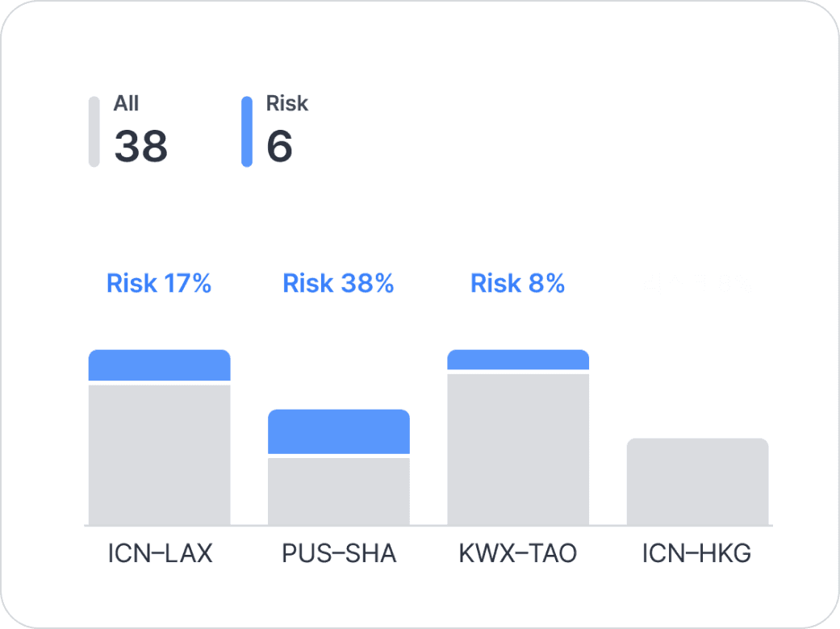Click the risk count value 6

(x=279, y=146)
